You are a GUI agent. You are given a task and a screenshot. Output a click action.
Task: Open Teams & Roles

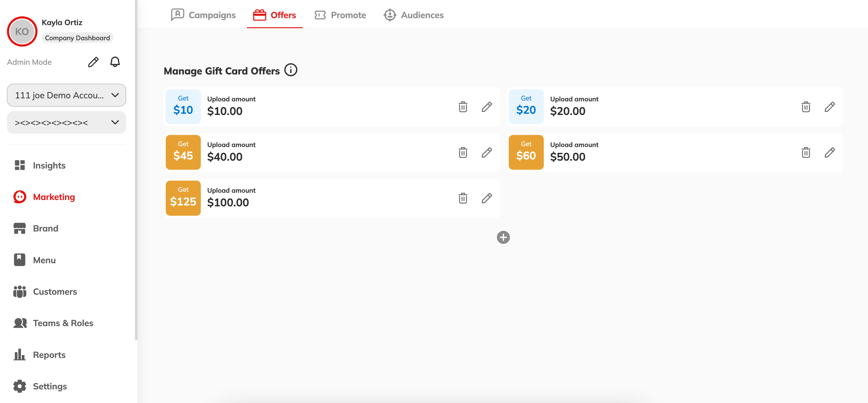[x=53, y=323]
